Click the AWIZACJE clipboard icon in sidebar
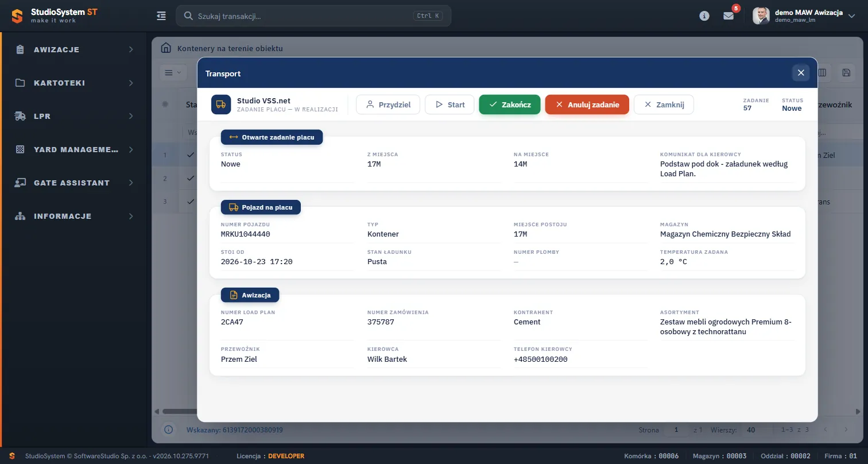 point(20,49)
